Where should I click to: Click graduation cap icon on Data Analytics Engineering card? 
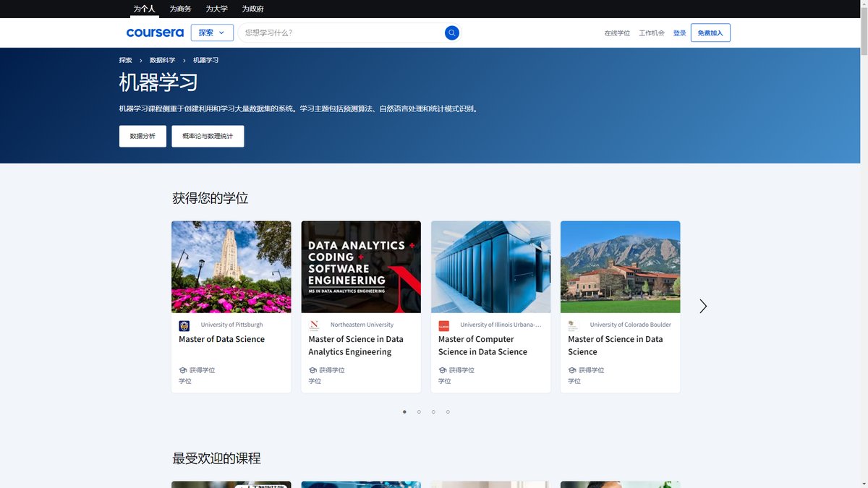[x=312, y=370]
